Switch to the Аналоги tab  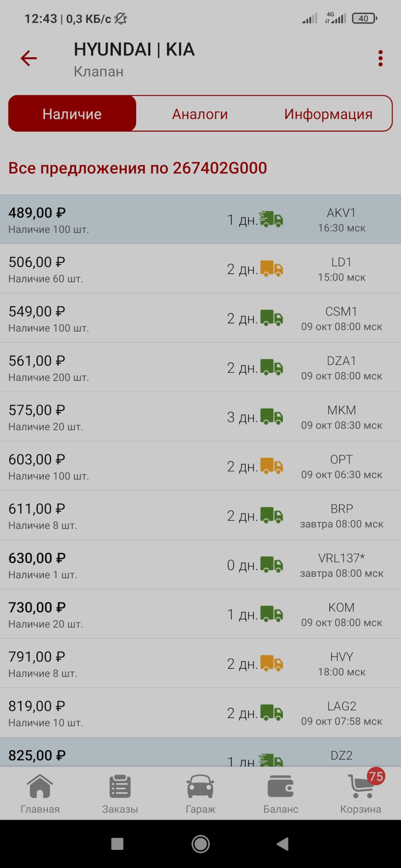pyautogui.click(x=200, y=114)
